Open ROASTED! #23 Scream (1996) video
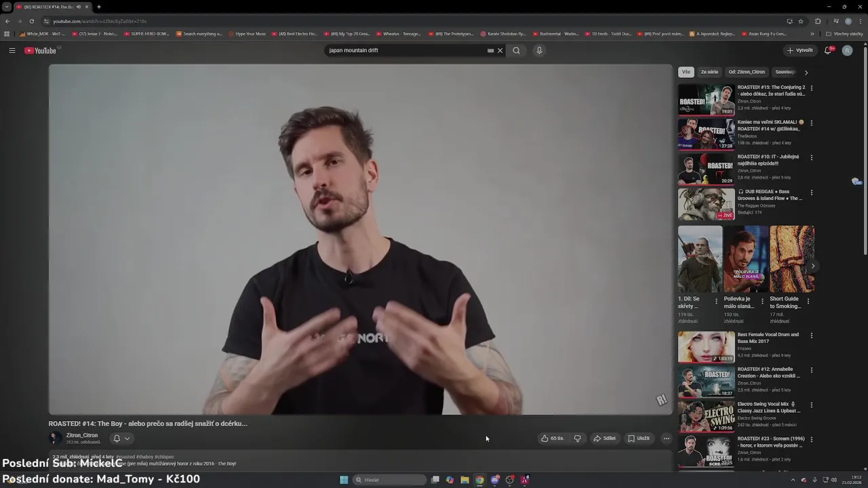Viewport: 868px width, 488px height. (706, 451)
